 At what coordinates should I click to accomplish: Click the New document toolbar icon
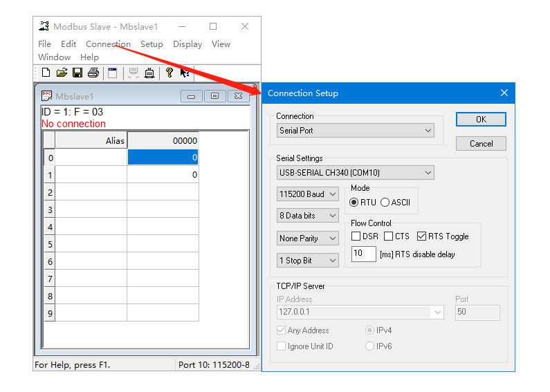(x=46, y=73)
